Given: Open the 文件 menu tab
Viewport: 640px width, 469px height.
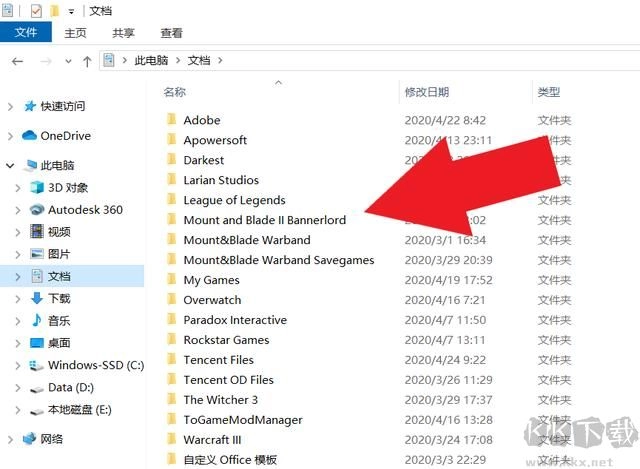Looking at the screenshot, I should pyautogui.click(x=26, y=32).
